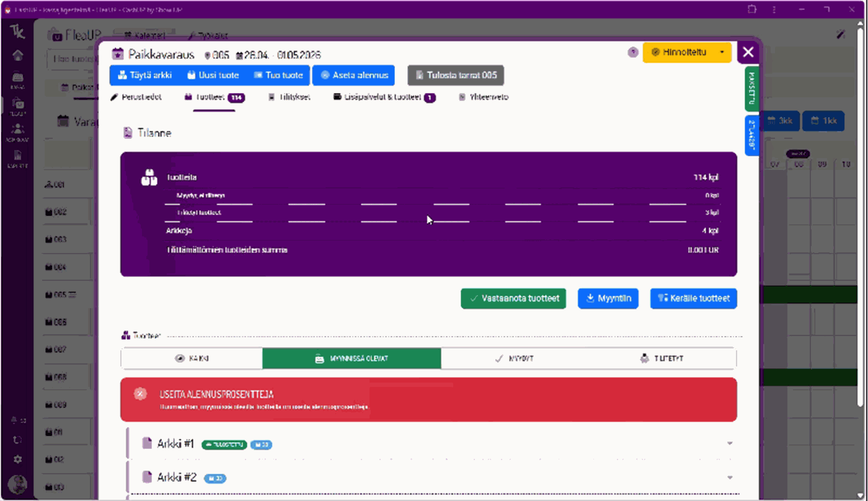This screenshot has width=868, height=501.
Task: Click the Vastaanota tuotteet green button
Action: point(513,298)
